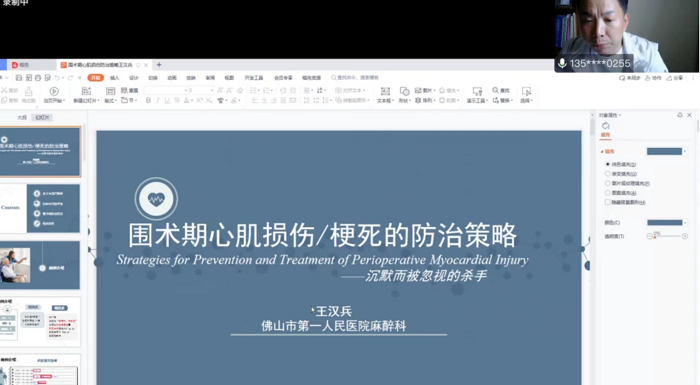Image resolution: width=700 pixels, height=385 pixels.
Task: Select the Contents slide thumbnail
Action: pos(40,209)
